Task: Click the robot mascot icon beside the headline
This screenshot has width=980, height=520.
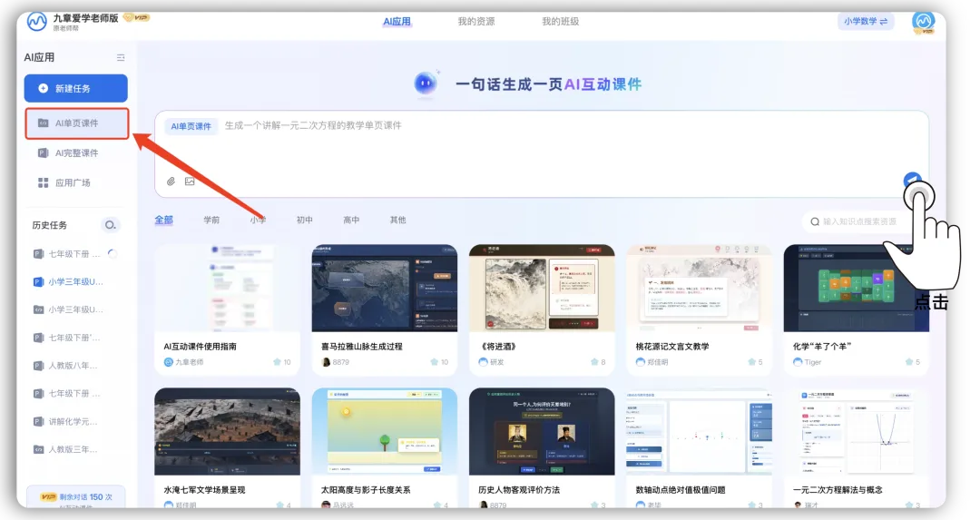Action: click(426, 83)
